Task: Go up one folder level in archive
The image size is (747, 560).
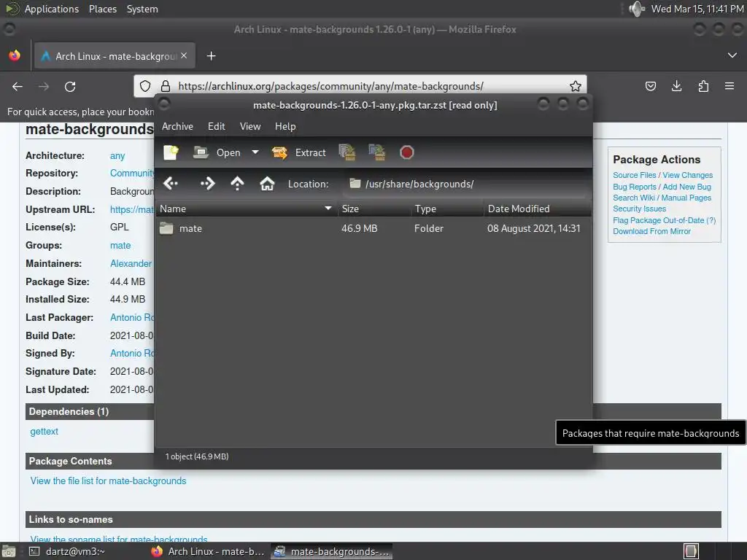Action: [237, 183]
